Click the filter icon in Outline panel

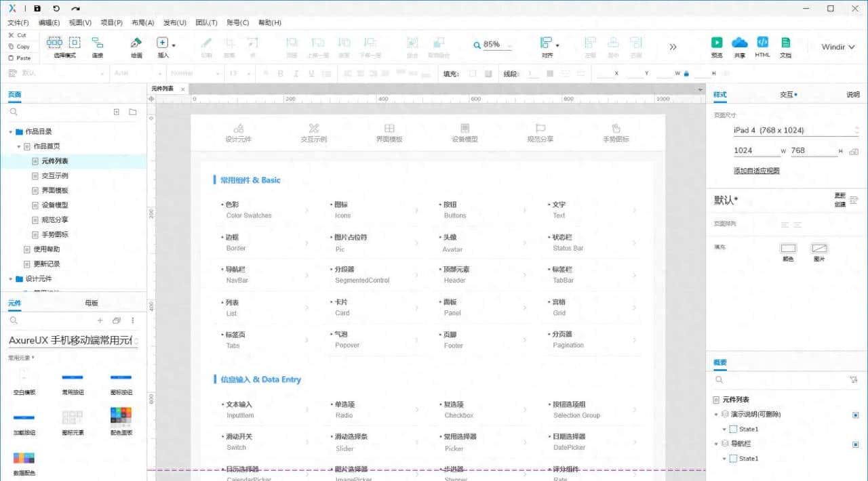[854, 380]
